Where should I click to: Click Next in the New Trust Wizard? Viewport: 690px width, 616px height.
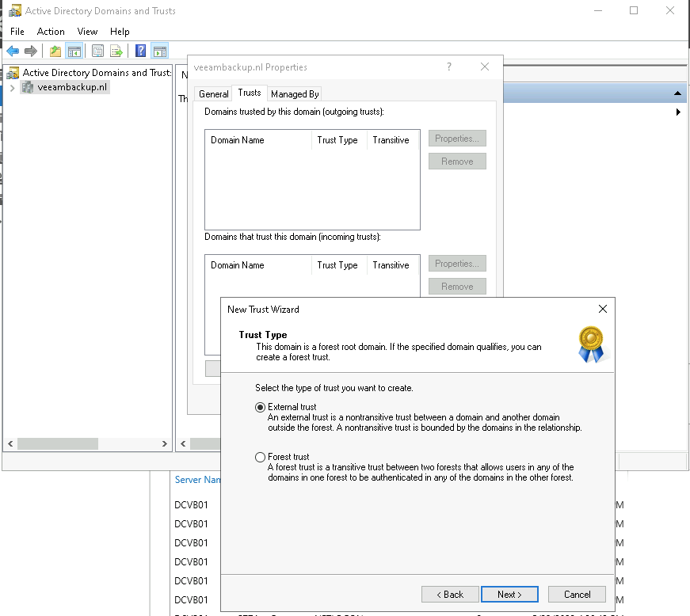tap(509, 594)
